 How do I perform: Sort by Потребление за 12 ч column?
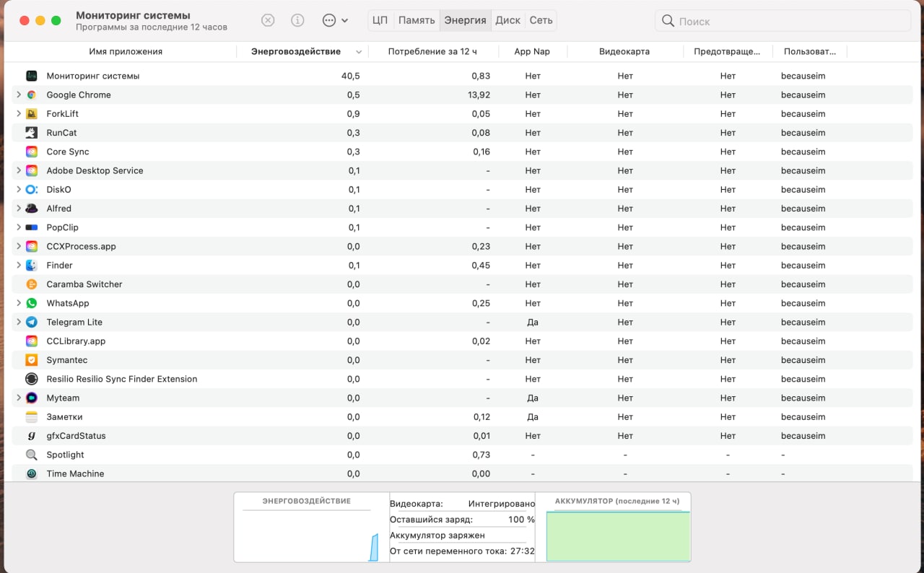click(432, 51)
